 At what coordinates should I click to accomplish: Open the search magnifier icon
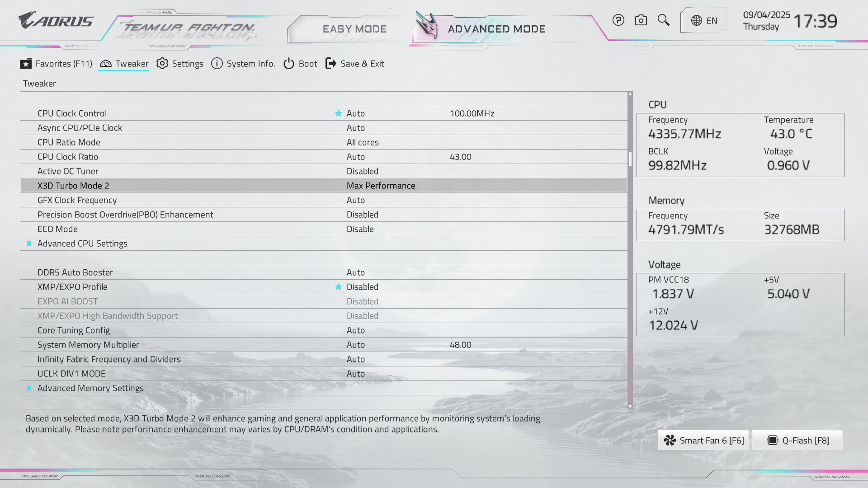pyautogui.click(x=663, y=20)
